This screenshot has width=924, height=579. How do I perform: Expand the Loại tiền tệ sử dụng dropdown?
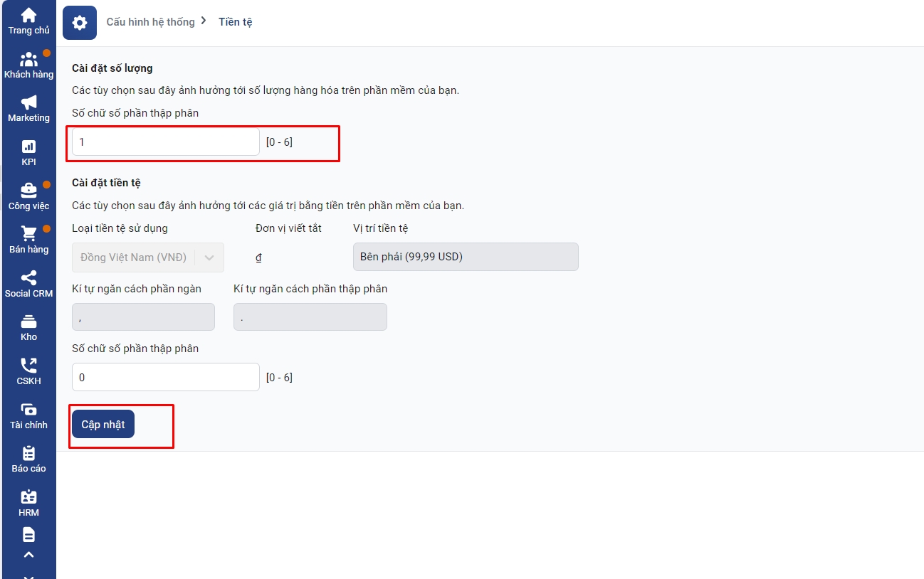tap(148, 257)
